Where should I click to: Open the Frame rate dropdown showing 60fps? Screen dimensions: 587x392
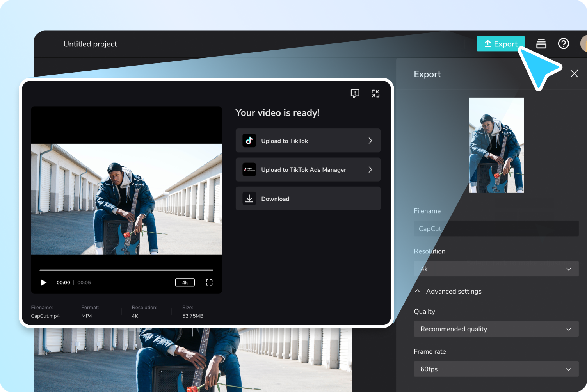tap(496, 369)
